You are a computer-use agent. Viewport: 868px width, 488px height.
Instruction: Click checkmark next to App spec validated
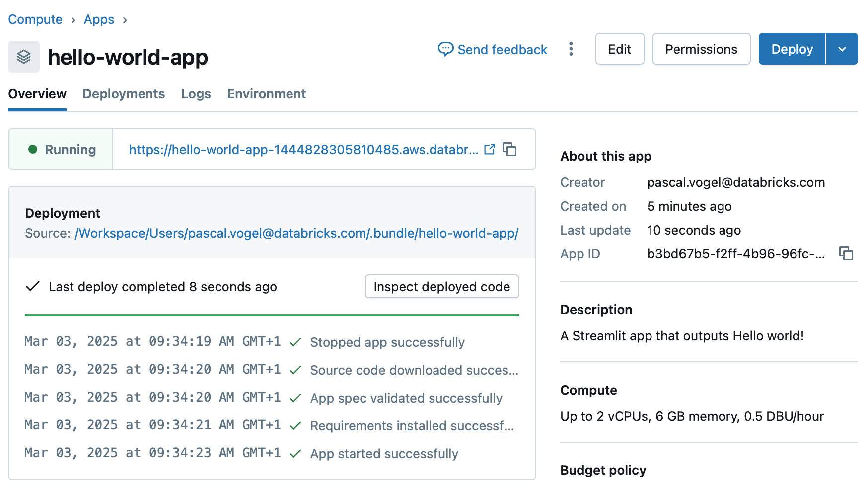(x=295, y=398)
